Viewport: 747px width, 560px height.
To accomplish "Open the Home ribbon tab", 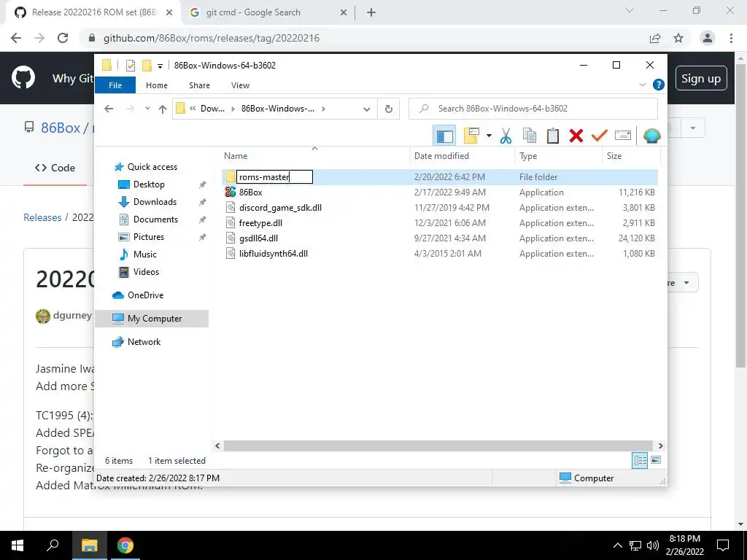I will tap(157, 85).
